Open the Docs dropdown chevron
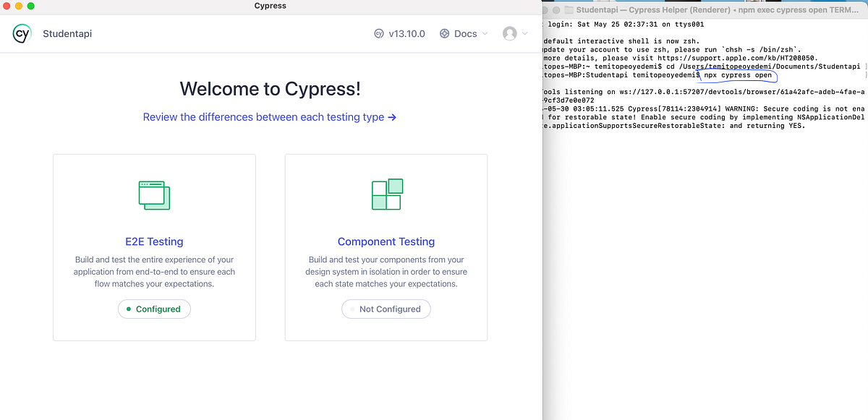868x420 pixels. tap(487, 33)
